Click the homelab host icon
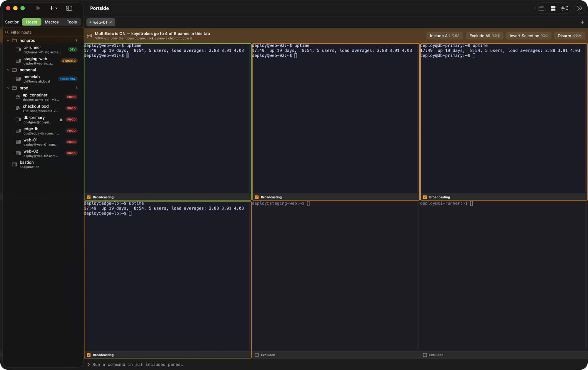Image resolution: width=588 pixels, height=370 pixels. coord(18,79)
